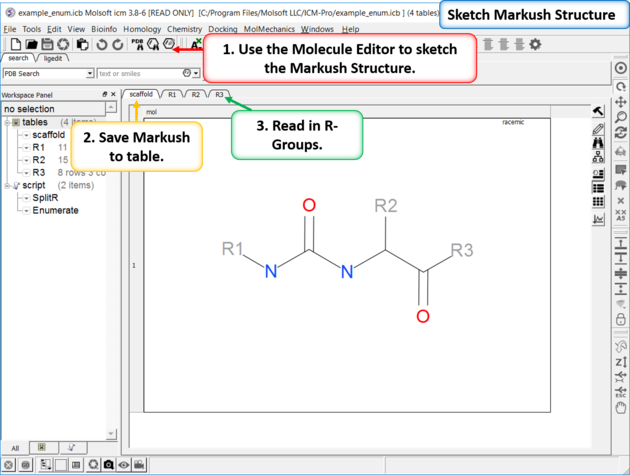This screenshot has height=475, width=630.
Task: Toggle the list view icon beside table
Action: [x=598, y=186]
